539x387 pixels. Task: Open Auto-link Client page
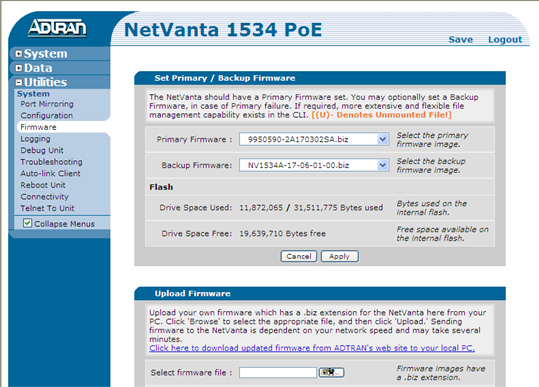pyautogui.click(x=50, y=173)
